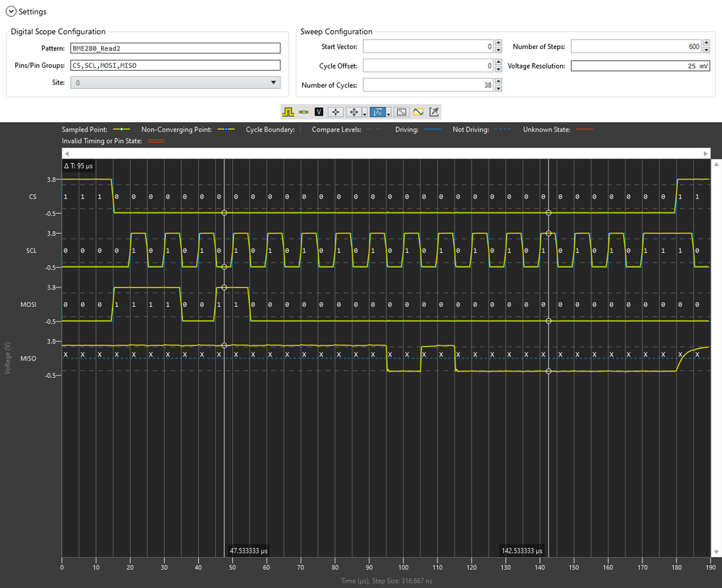
Task: Click the CS channel label
Action: pos(33,197)
